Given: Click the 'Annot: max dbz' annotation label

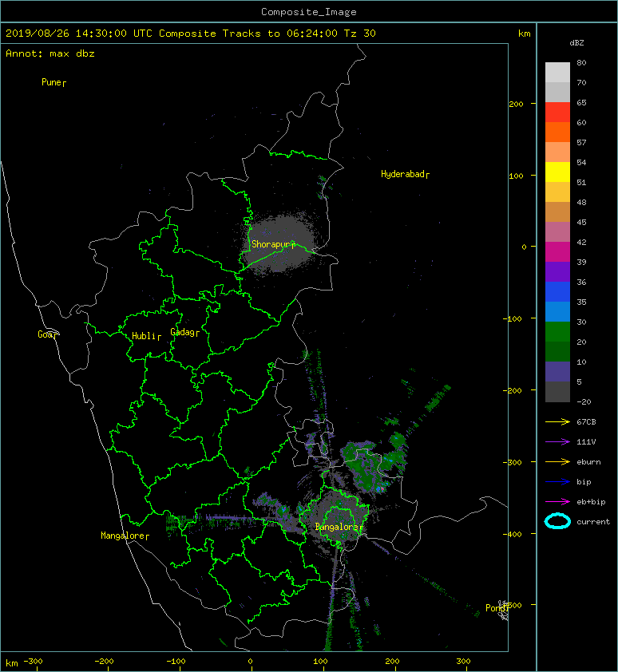Looking at the screenshot, I should pos(50,53).
